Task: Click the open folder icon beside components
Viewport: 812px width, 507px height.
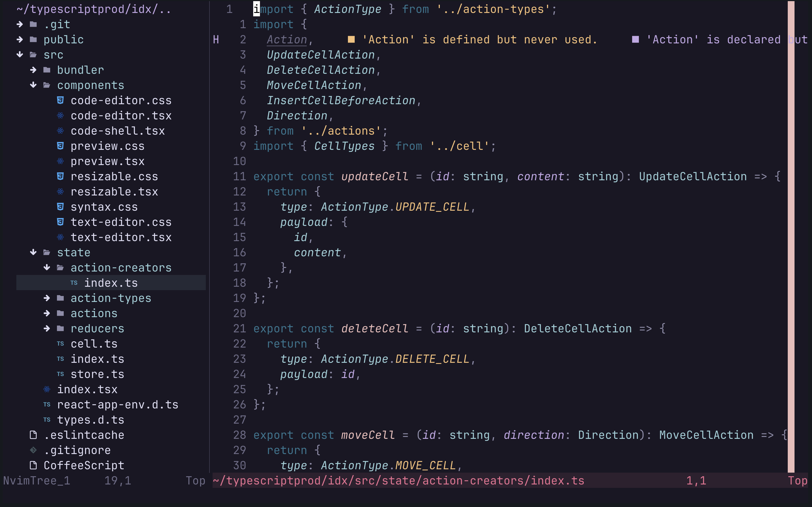Action: (x=47, y=85)
